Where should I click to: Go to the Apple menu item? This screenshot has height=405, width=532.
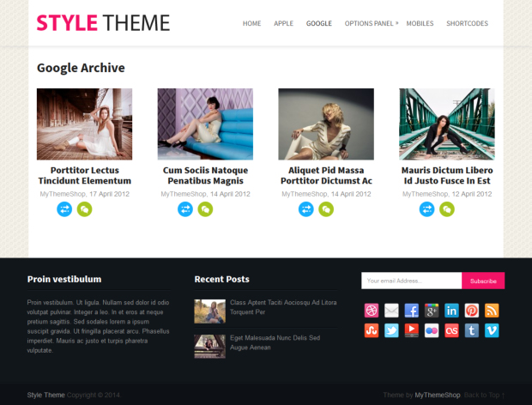click(283, 23)
